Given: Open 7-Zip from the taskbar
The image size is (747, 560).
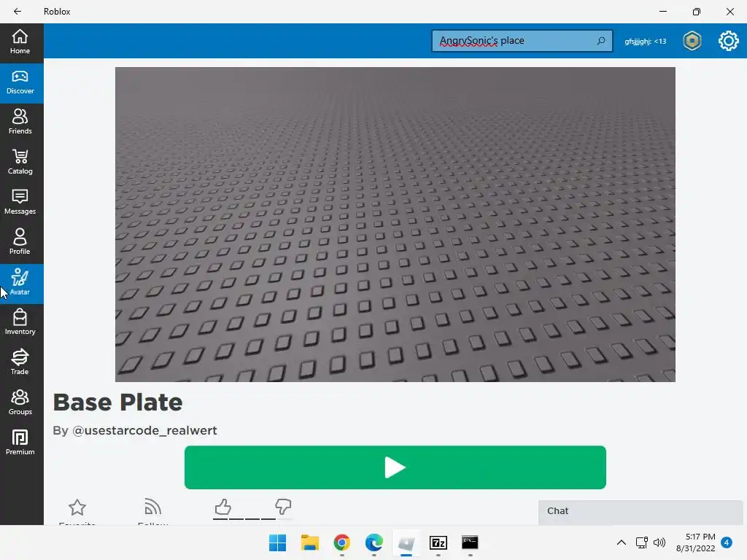Looking at the screenshot, I should pos(438,542).
